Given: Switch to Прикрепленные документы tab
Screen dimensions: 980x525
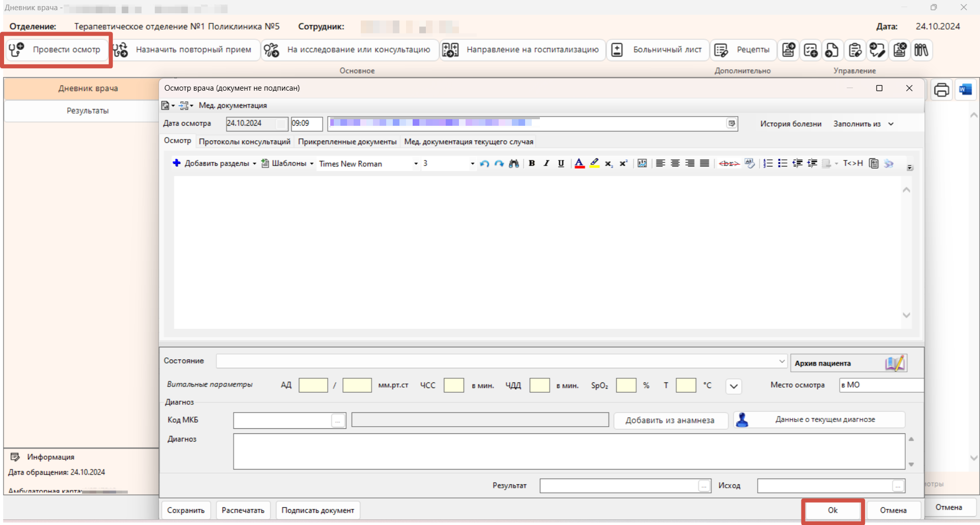Looking at the screenshot, I should (x=347, y=142).
